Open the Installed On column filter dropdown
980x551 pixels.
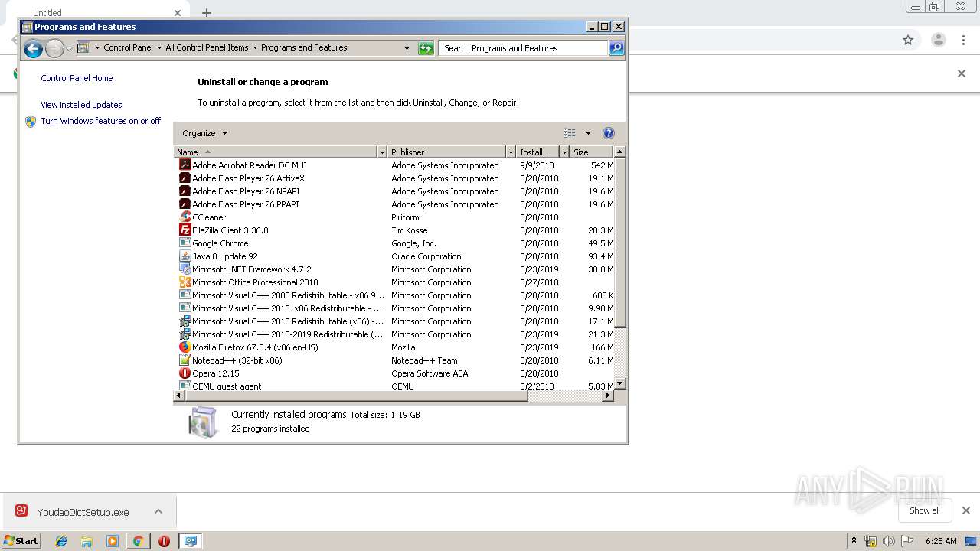[x=564, y=152]
